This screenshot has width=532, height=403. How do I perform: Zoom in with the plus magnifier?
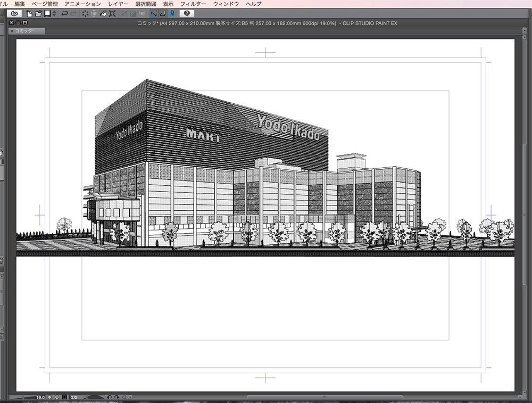tap(57, 397)
